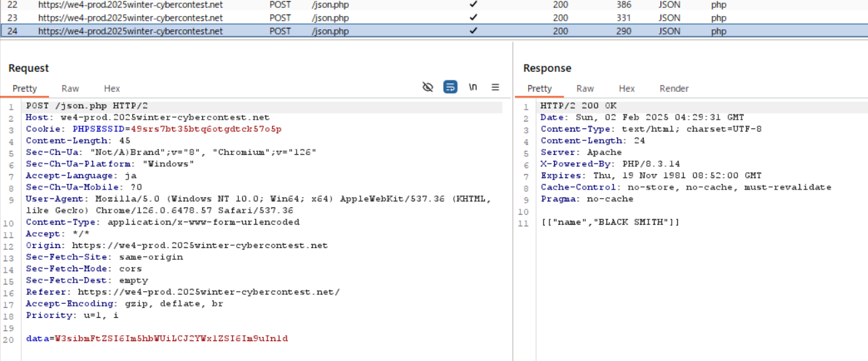Click the Server: Apache header
868x361 pixels.
pyautogui.click(x=581, y=152)
